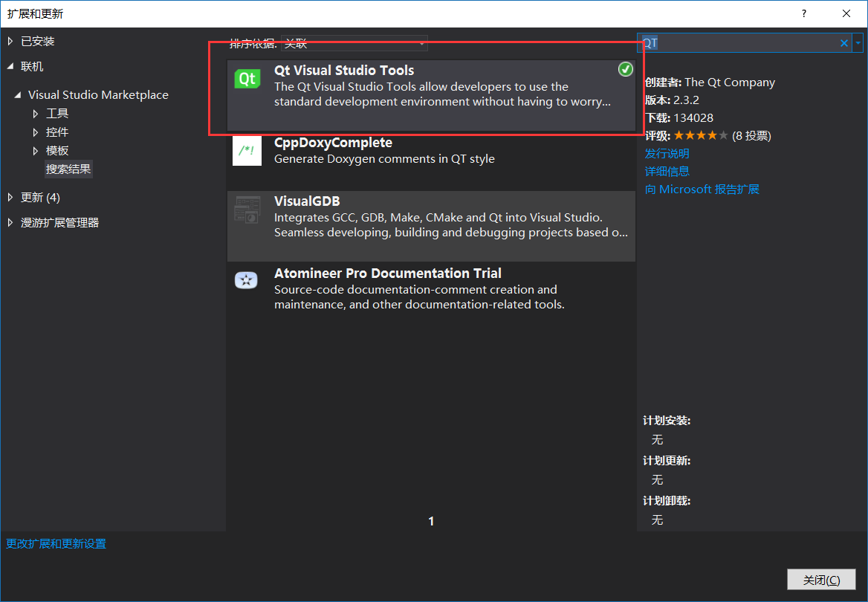Click the 计划更新 label
Image resolution: width=868 pixels, height=602 pixels.
[667, 461]
